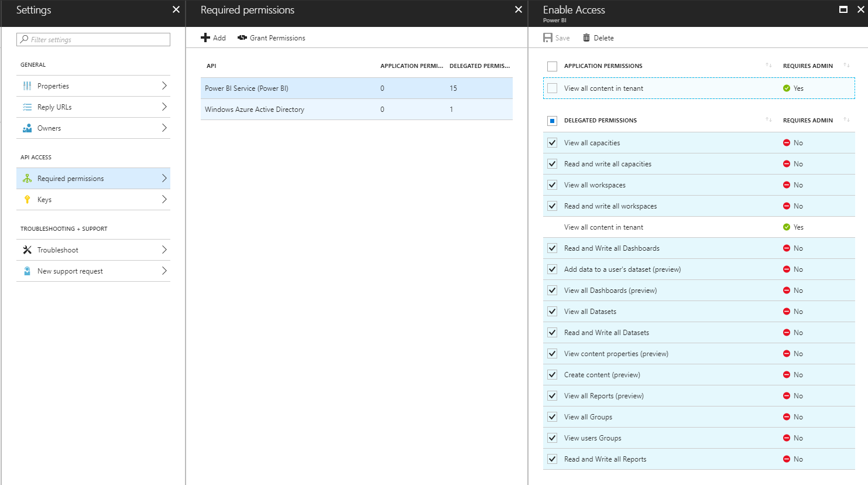This screenshot has width=868, height=485.
Task: Click the Delete button label
Action: pos(603,38)
